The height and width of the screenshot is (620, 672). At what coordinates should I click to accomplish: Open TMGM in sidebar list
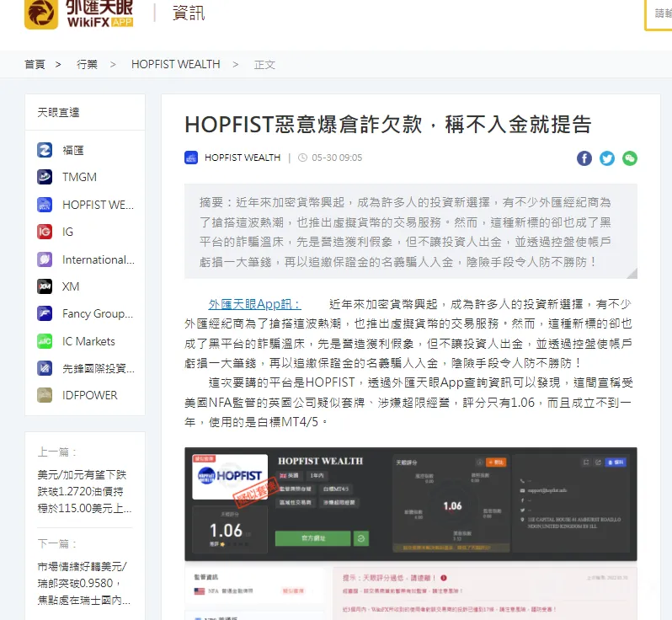80,177
